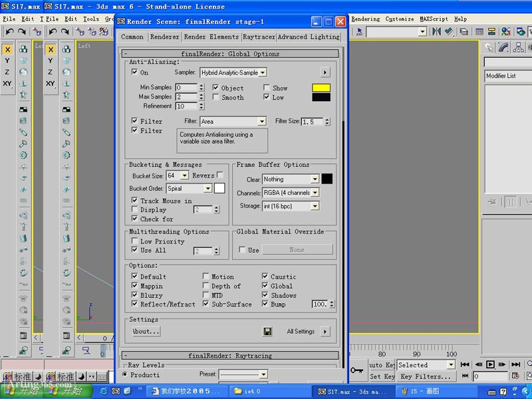The height and width of the screenshot is (399, 532).
Task: Click the Mirror tool icon
Action: (436, 31)
